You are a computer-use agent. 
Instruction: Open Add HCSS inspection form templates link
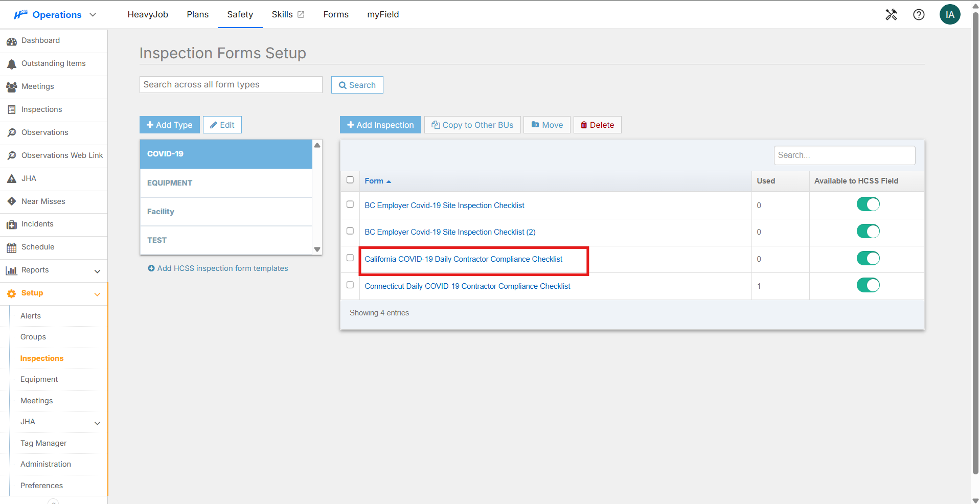218,268
